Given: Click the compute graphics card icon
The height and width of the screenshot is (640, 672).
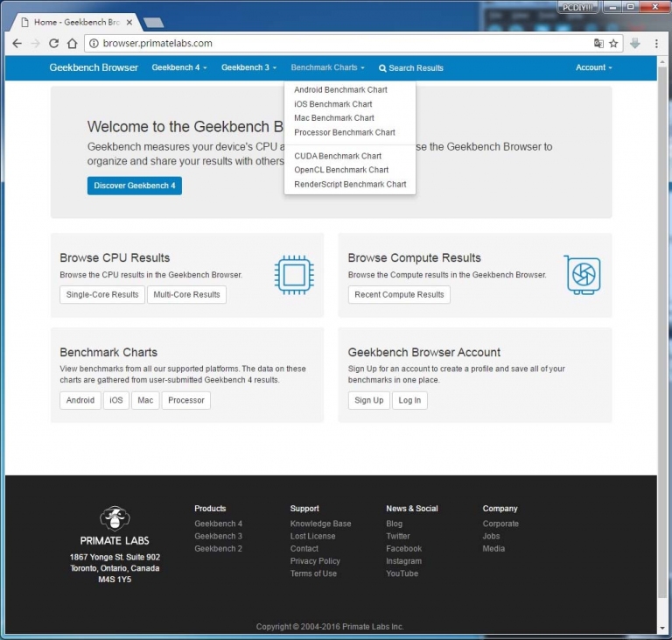Looking at the screenshot, I should point(583,275).
